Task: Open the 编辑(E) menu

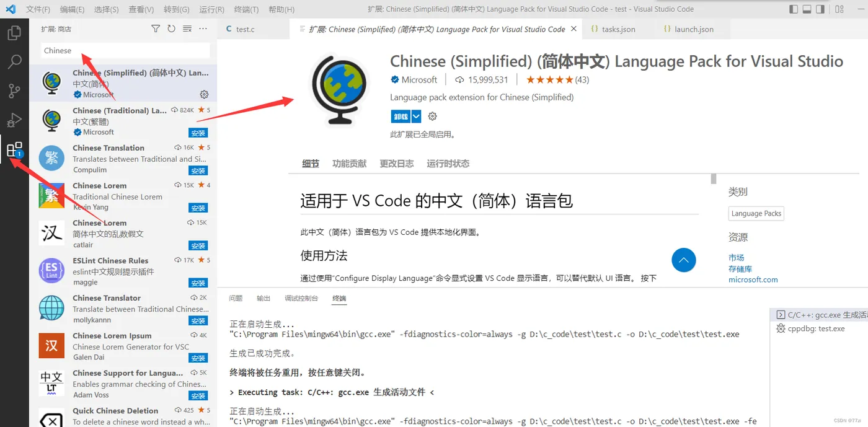Action: [73, 9]
